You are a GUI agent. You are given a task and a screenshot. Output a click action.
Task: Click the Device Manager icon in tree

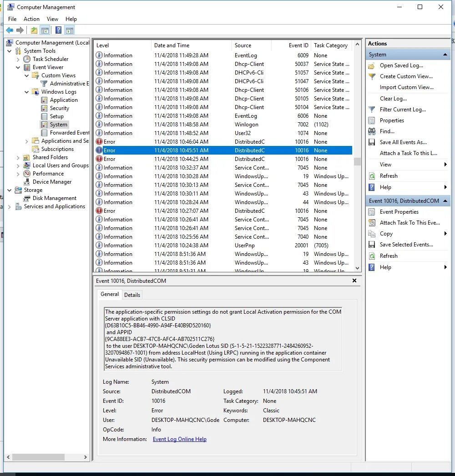tap(27, 181)
